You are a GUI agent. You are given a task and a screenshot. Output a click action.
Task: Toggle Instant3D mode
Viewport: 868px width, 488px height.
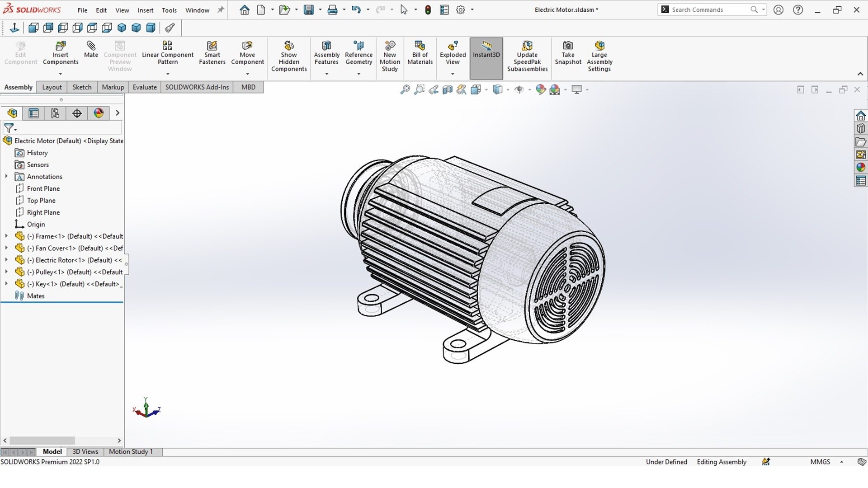tap(486, 58)
